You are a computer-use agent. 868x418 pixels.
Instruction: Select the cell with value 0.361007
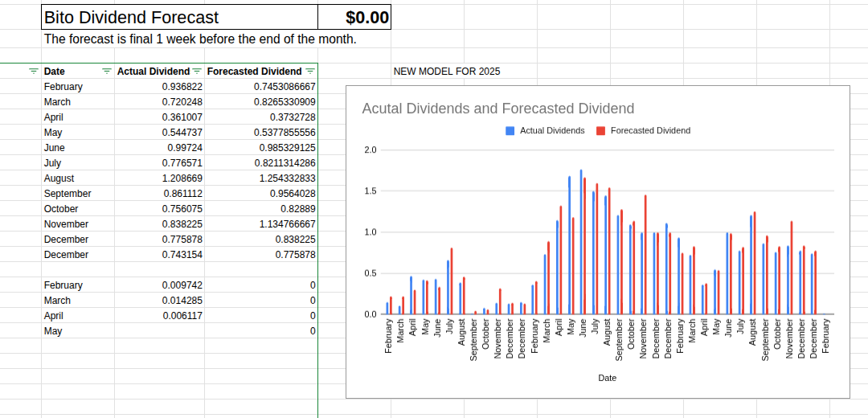[x=159, y=117]
